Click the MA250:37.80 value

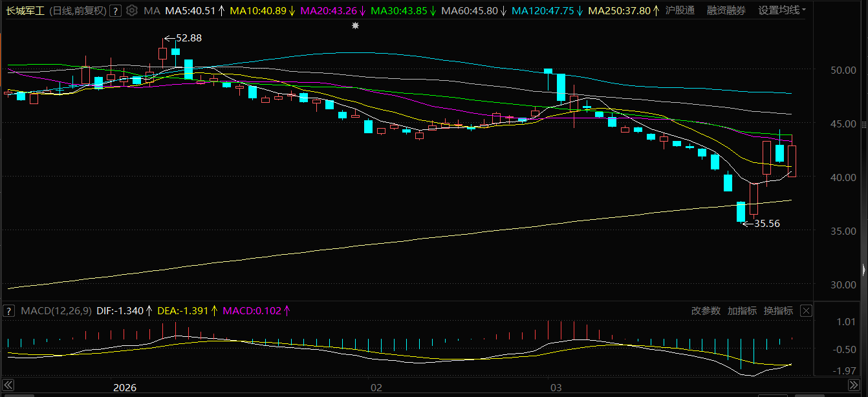click(x=620, y=10)
